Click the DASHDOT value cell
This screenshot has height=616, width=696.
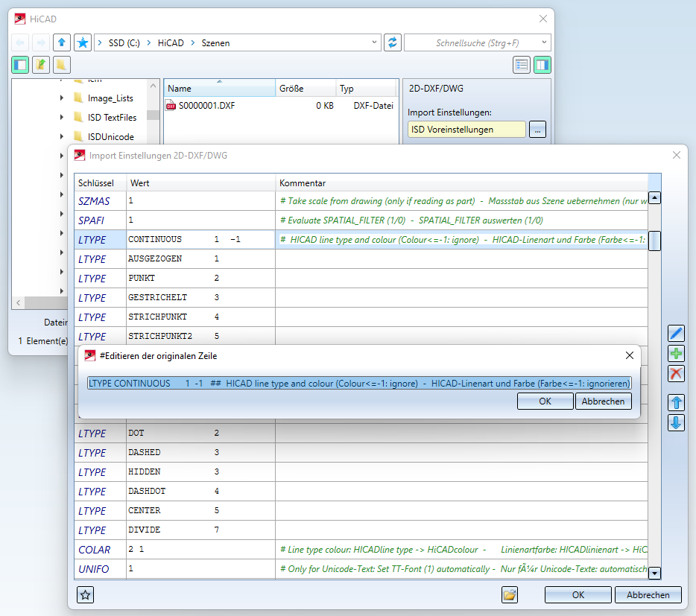200,492
